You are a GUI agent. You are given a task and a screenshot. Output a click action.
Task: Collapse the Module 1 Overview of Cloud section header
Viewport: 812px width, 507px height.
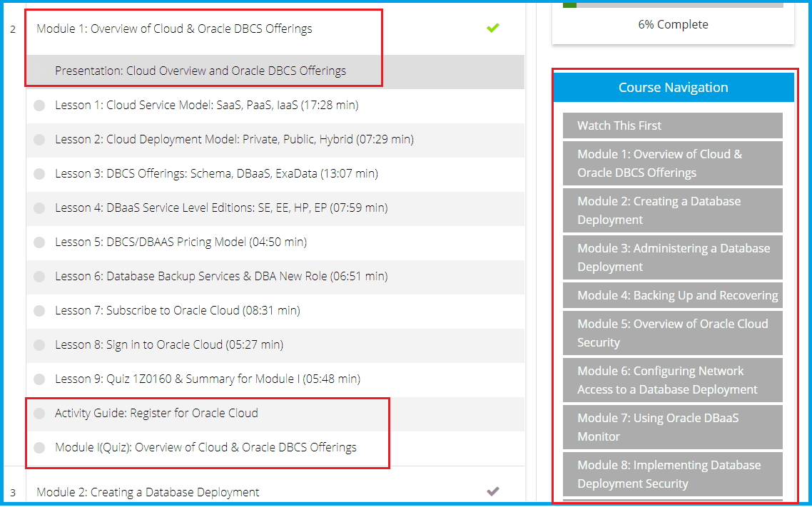(x=175, y=29)
